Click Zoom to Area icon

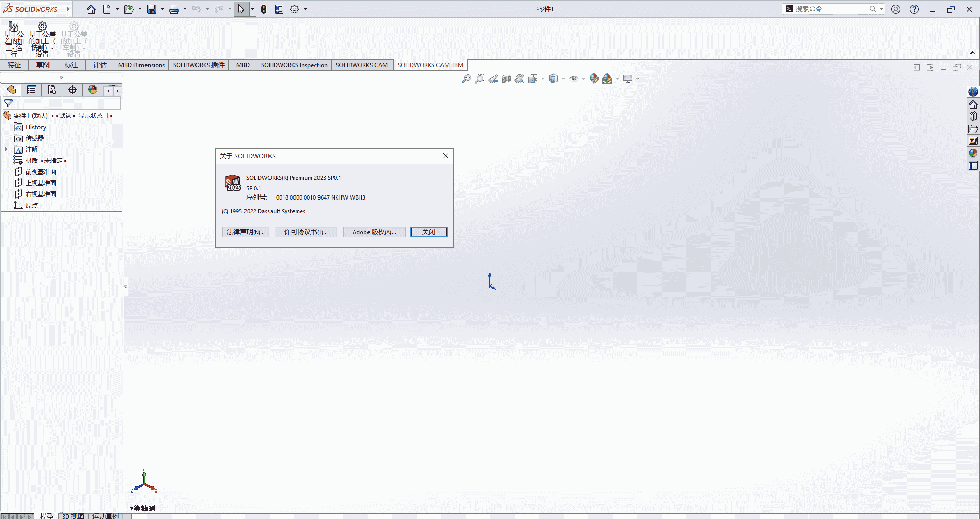[479, 79]
